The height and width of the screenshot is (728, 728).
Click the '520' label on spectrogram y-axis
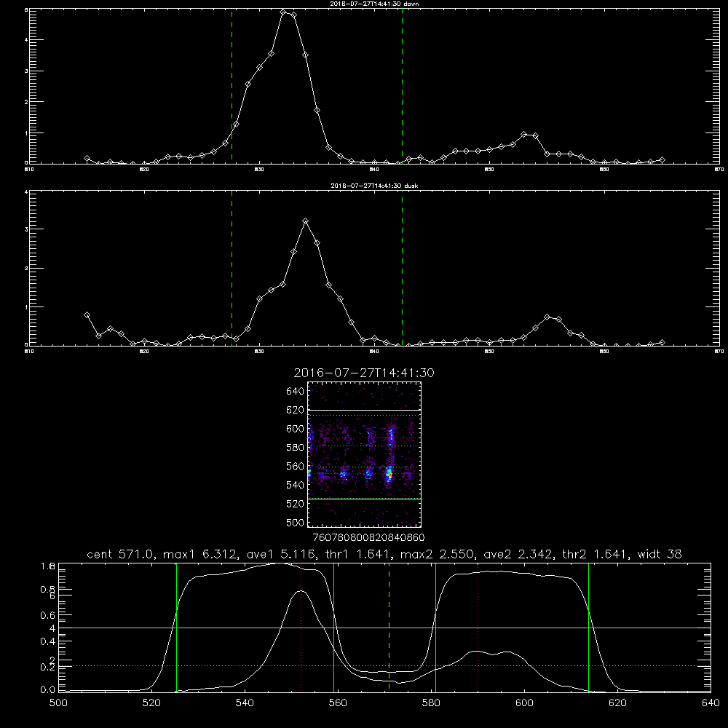pyautogui.click(x=296, y=504)
